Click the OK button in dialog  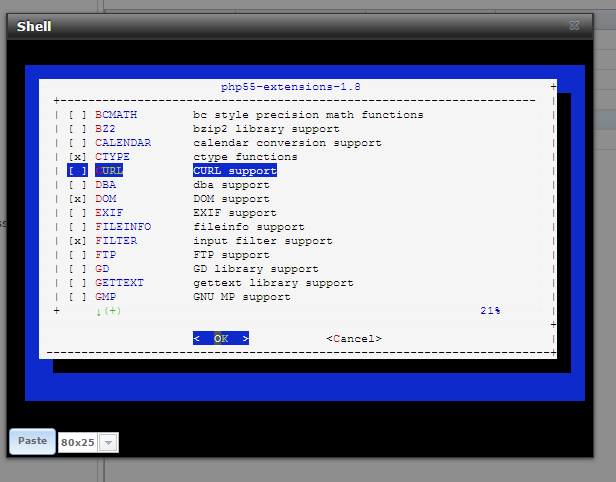tap(221, 338)
